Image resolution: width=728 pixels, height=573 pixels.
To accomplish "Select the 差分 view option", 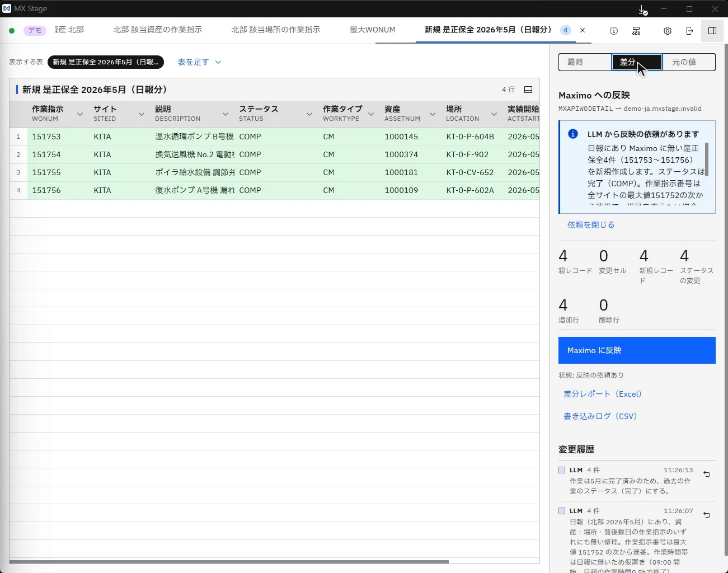I will (x=637, y=62).
